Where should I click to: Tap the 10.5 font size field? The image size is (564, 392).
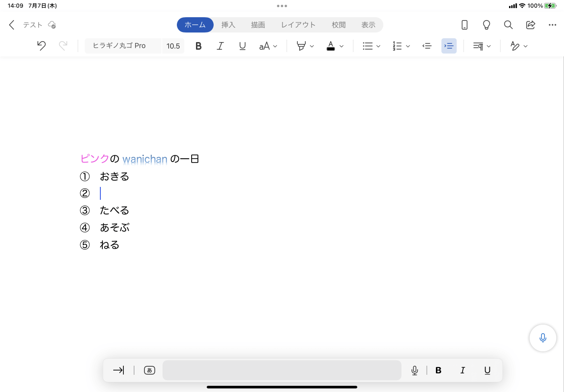click(x=173, y=46)
